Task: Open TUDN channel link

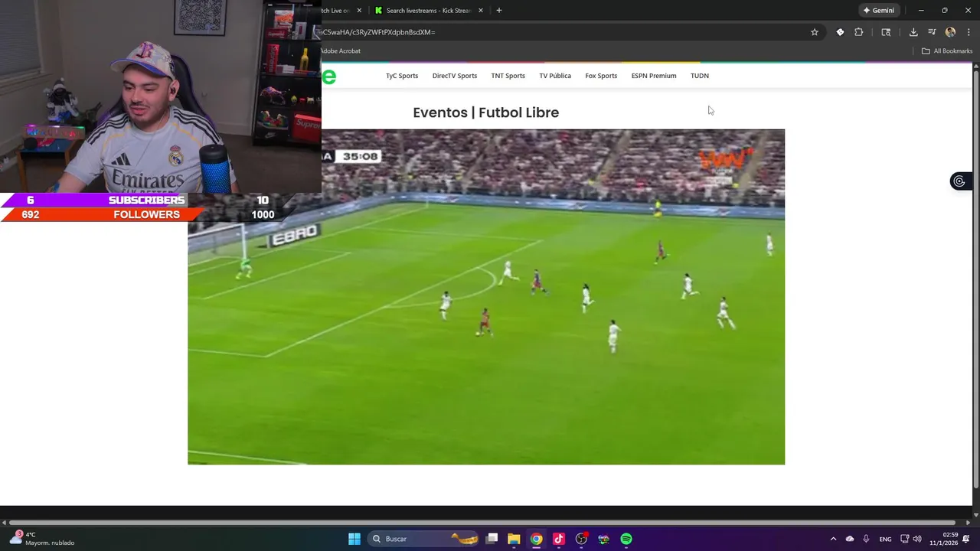Action: [x=700, y=76]
